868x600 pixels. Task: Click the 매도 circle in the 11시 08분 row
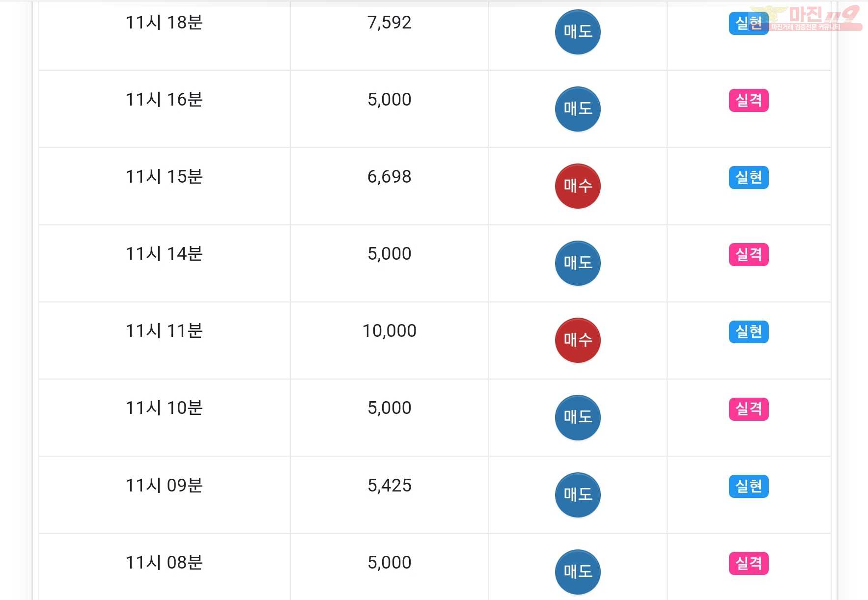tap(578, 572)
